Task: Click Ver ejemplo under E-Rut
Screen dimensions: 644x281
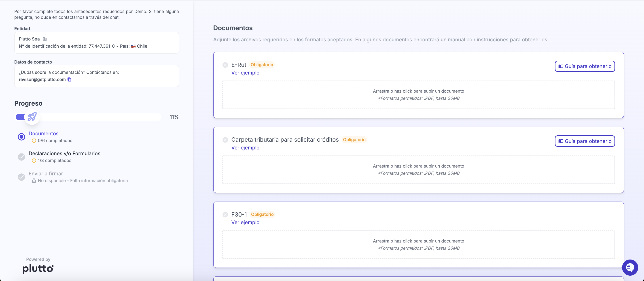Action: pyautogui.click(x=245, y=73)
